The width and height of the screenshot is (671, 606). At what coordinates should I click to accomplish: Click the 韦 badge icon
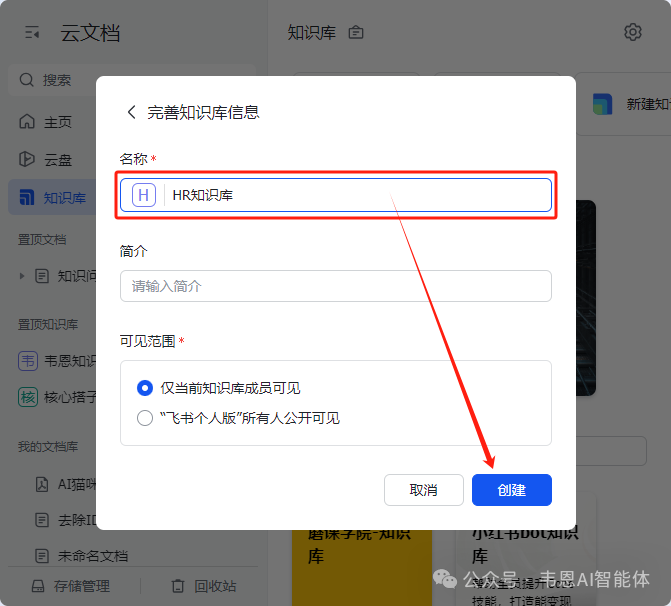(x=28, y=361)
